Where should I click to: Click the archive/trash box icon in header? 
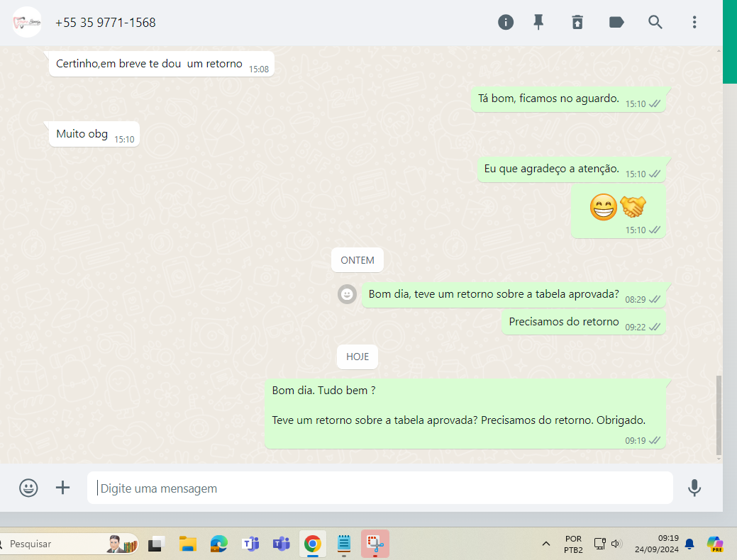577,22
